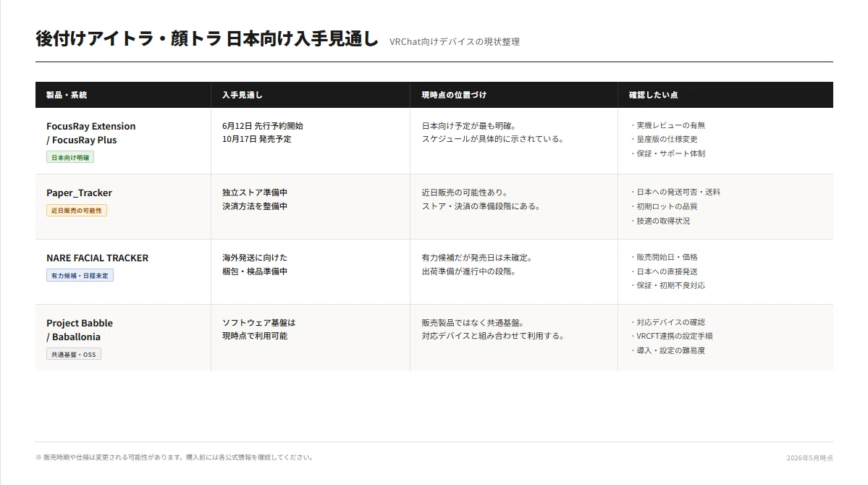Click スケジュールが具体的に示されている。

(x=494, y=139)
